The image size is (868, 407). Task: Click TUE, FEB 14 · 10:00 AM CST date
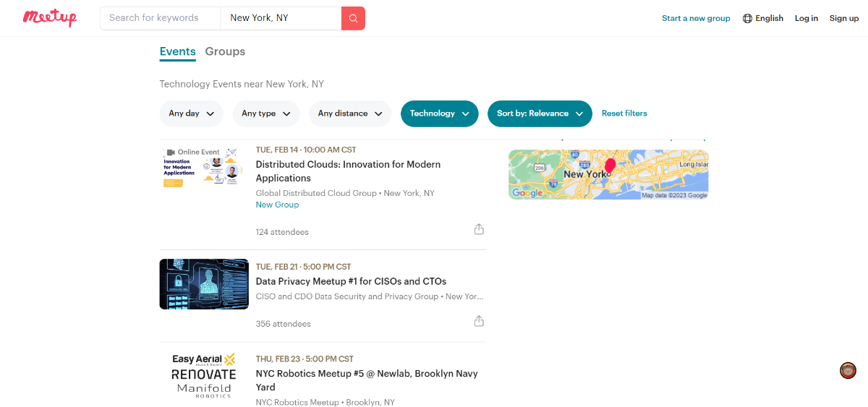point(306,150)
